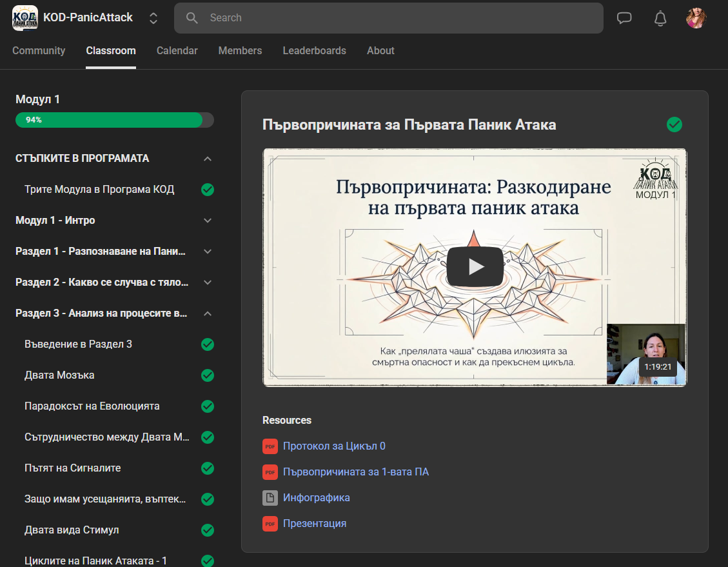Image resolution: width=728 pixels, height=567 pixels.
Task: Click the PDF icon for Първопричината за 1-вата ПА
Action: click(x=270, y=472)
